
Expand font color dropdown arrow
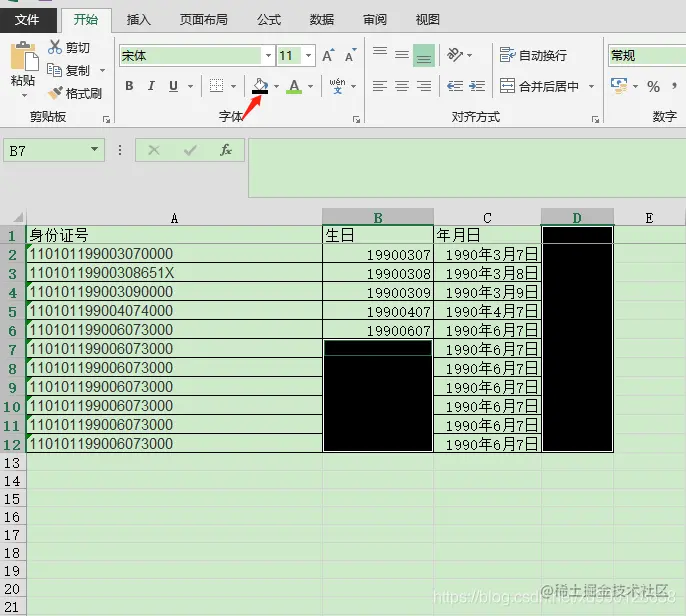click(x=311, y=86)
